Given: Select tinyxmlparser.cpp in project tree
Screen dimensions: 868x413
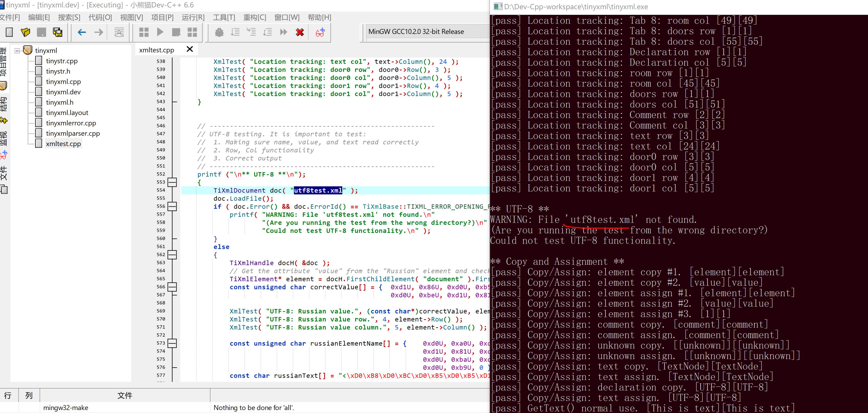Looking at the screenshot, I should tap(73, 134).
